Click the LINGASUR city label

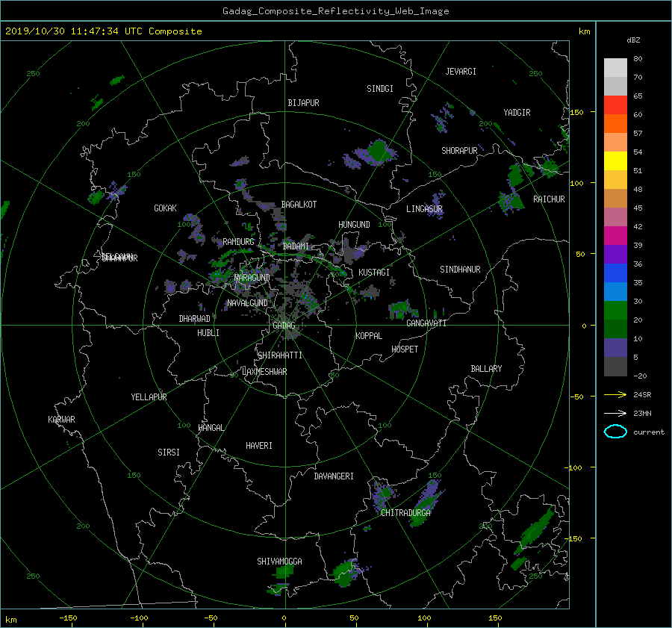click(x=424, y=209)
